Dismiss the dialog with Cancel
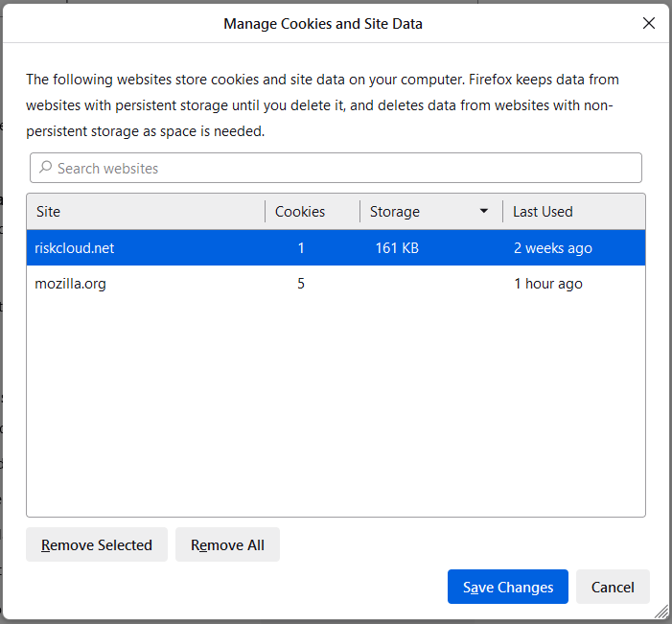 pyautogui.click(x=613, y=587)
